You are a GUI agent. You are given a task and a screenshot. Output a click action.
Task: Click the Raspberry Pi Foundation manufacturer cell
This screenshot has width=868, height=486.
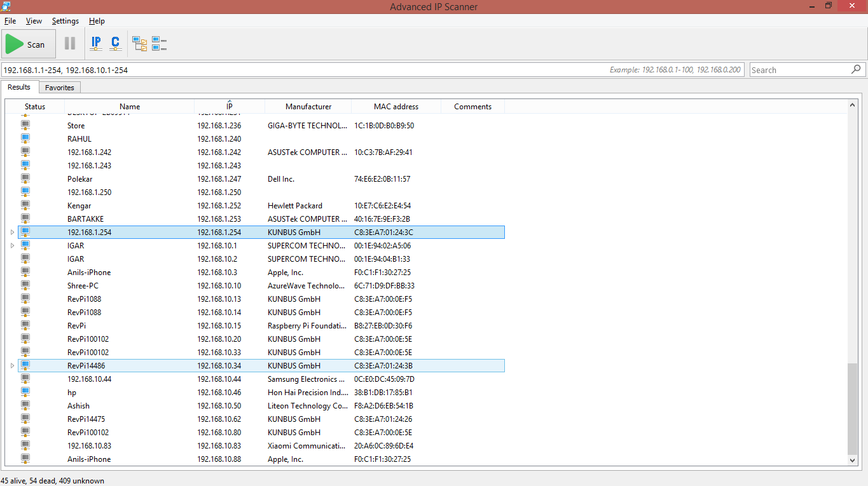308,326
